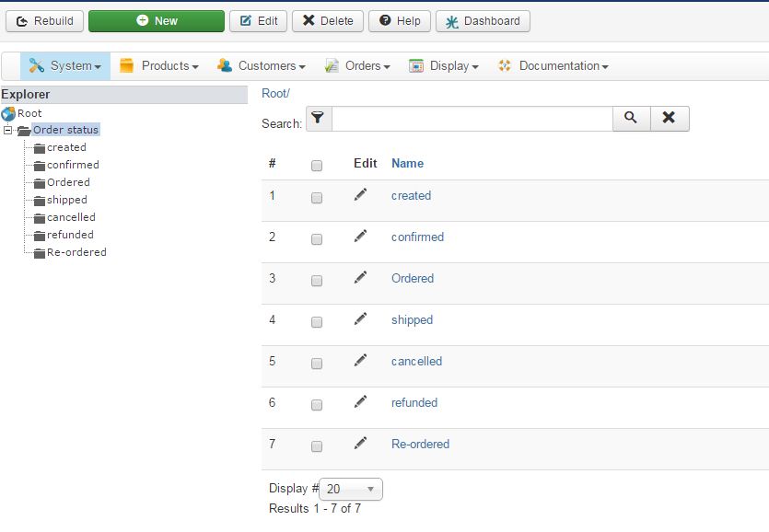Open the Display # dropdown showing 20

click(351, 490)
